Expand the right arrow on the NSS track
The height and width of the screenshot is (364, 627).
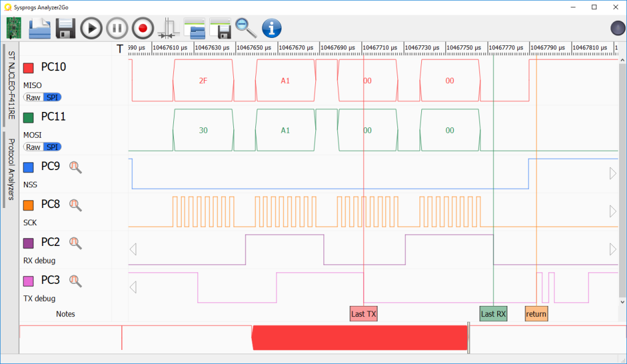[x=612, y=173]
